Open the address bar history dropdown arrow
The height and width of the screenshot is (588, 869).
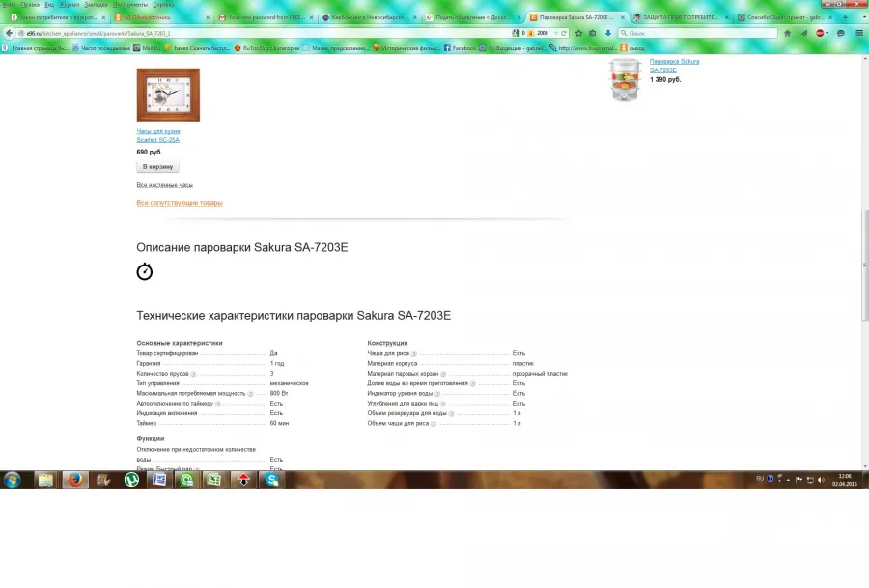pos(556,33)
